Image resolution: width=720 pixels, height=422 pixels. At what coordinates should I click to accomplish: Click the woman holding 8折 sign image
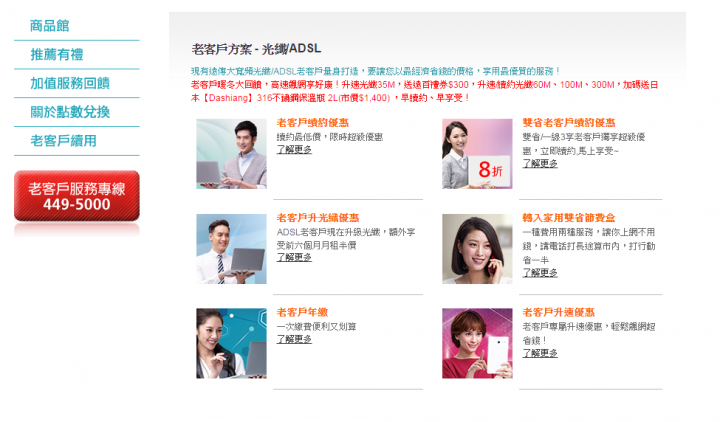[x=477, y=154]
